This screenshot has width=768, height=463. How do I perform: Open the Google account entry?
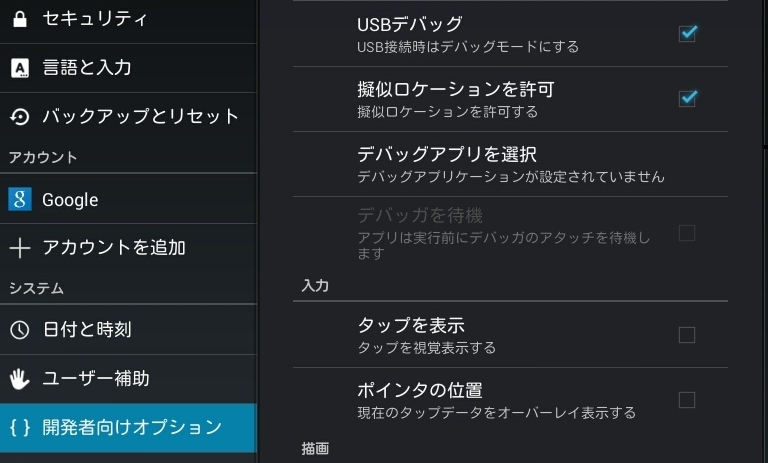pos(70,200)
